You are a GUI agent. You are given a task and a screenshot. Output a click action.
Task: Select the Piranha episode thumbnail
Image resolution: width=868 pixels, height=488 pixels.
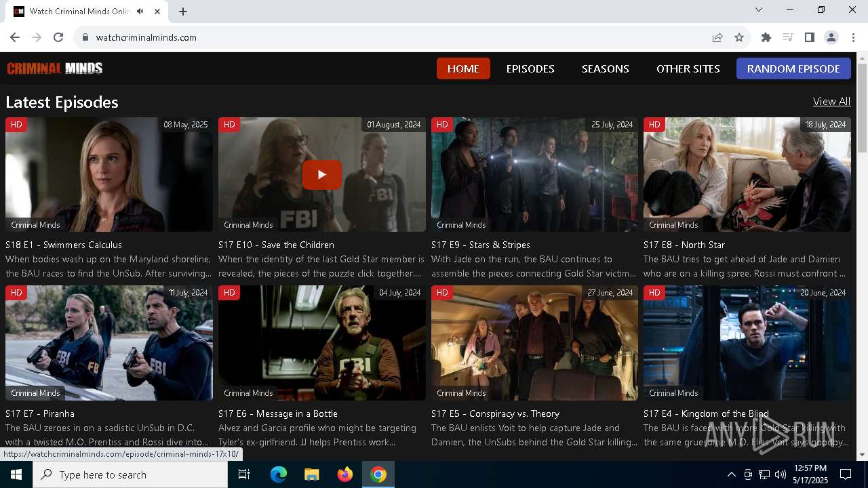pos(109,343)
